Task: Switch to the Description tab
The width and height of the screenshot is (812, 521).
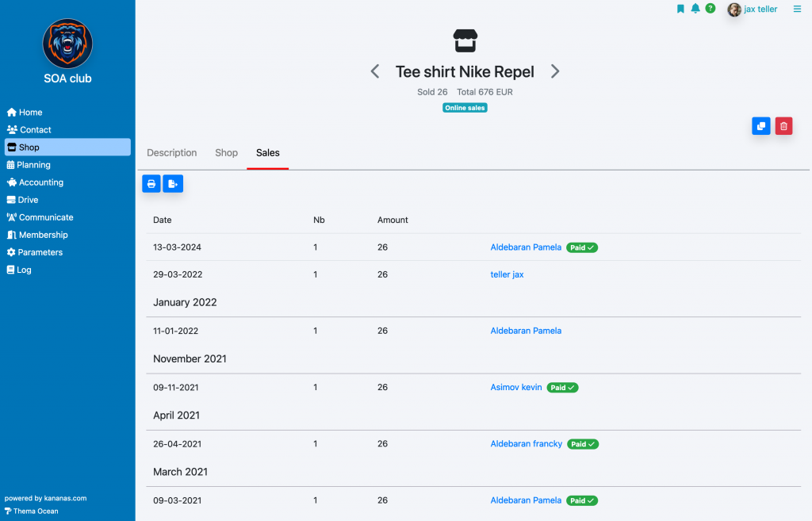Action: pos(172,153)
